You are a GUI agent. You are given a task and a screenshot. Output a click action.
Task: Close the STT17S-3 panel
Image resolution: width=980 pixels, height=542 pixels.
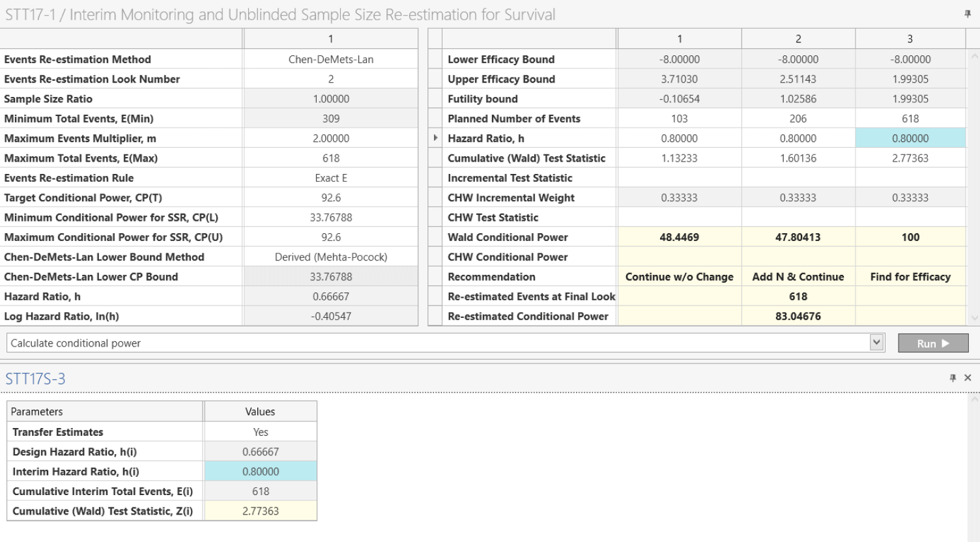(968, 378)
